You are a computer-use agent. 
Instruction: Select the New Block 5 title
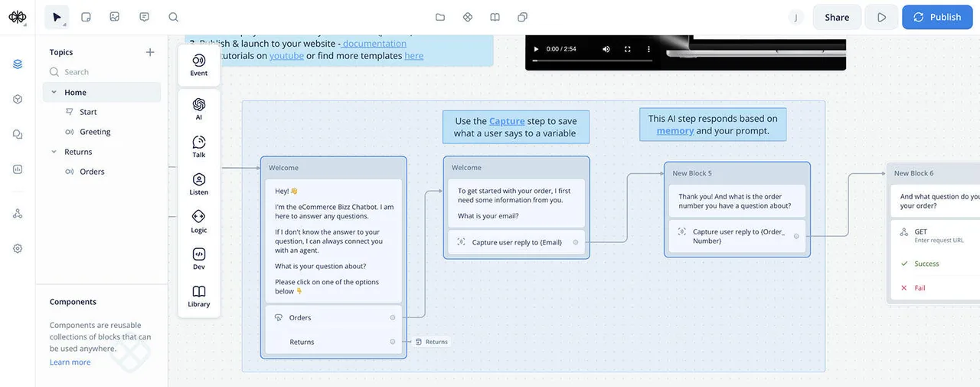pyautogui.click(x=691, y=173)
